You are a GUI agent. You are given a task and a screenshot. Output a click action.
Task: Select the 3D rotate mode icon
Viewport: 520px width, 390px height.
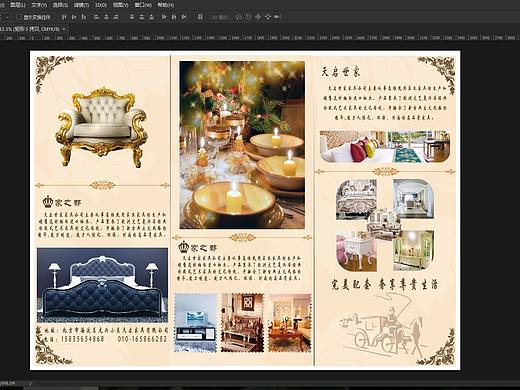[x=239, y=17]
